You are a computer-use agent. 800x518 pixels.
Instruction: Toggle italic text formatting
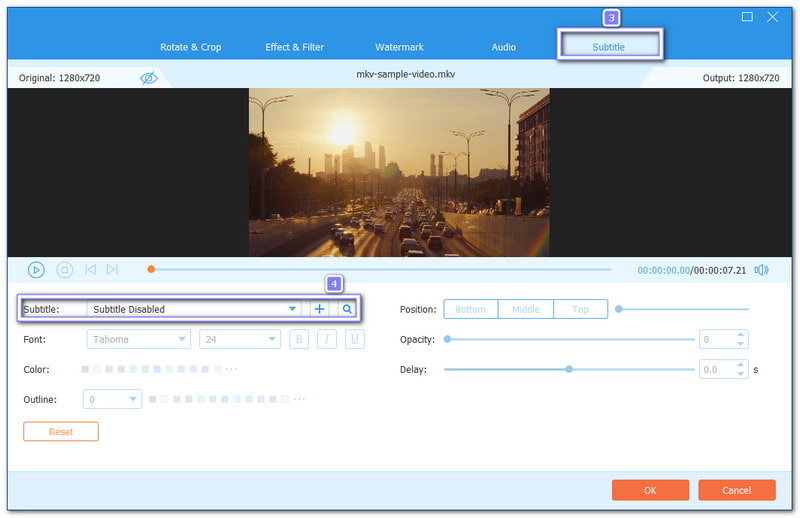click(x=326, y=340)
